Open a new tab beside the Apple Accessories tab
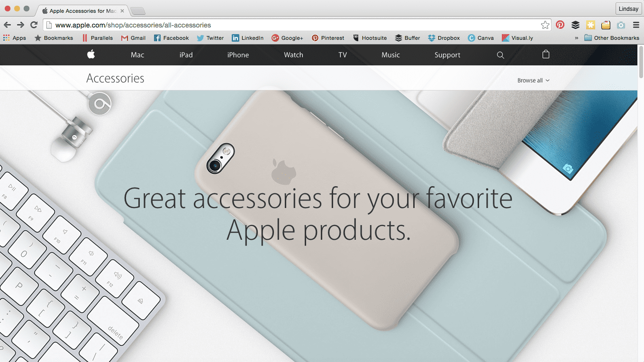The height and width of the screenshot is (362, 644). click(137, 11)
